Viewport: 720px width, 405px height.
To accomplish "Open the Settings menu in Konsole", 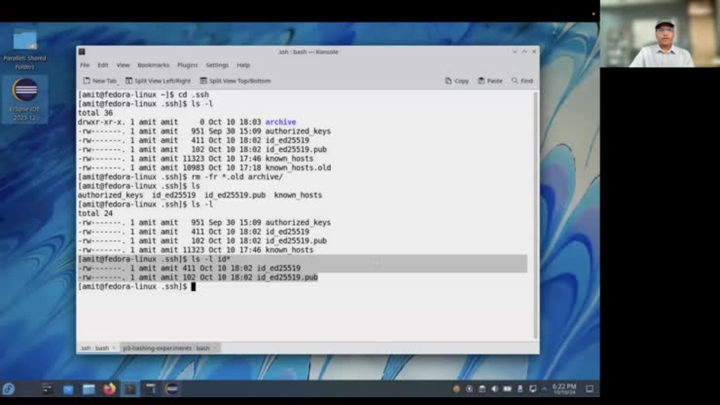I will click(x=217, y=65).
